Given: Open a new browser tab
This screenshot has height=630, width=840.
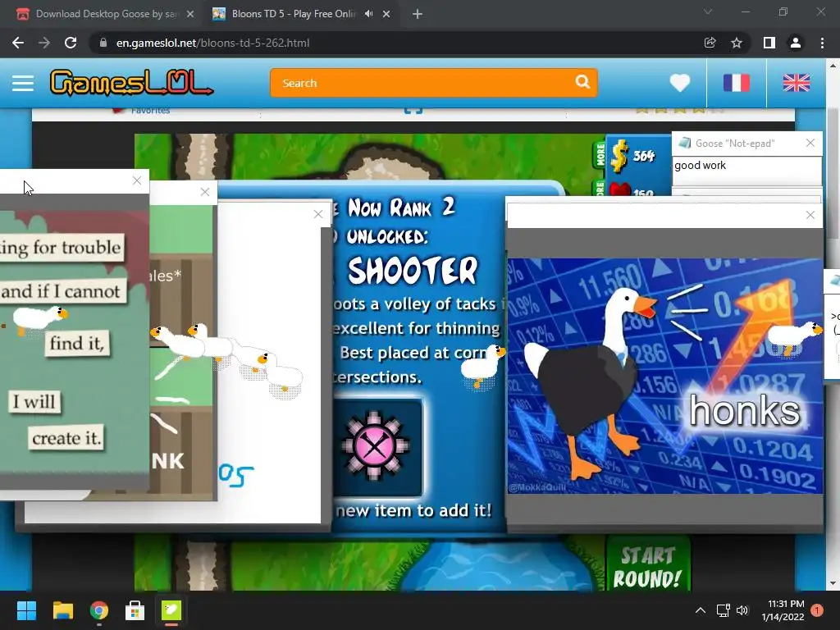Looking at the screenshot, I should 418,14.
